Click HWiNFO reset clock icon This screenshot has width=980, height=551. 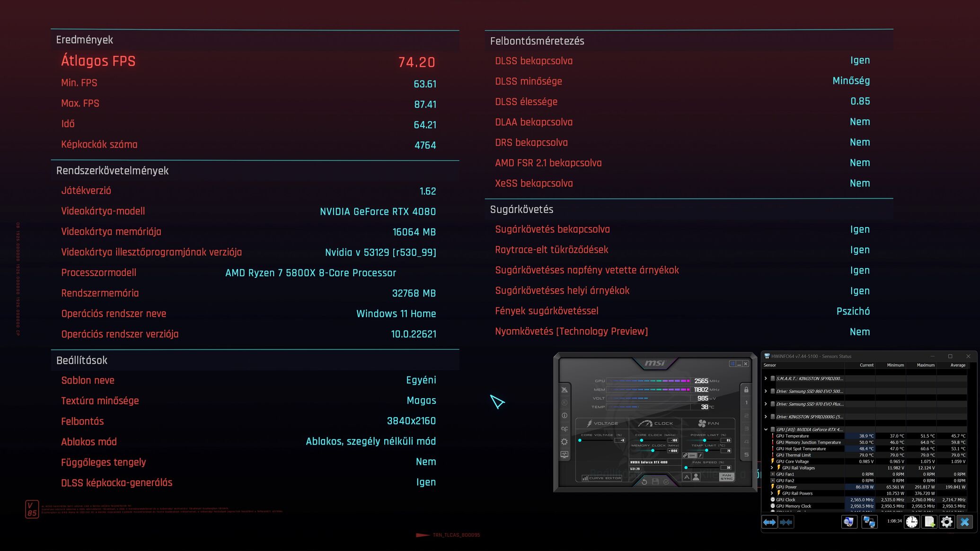(911, 522)
